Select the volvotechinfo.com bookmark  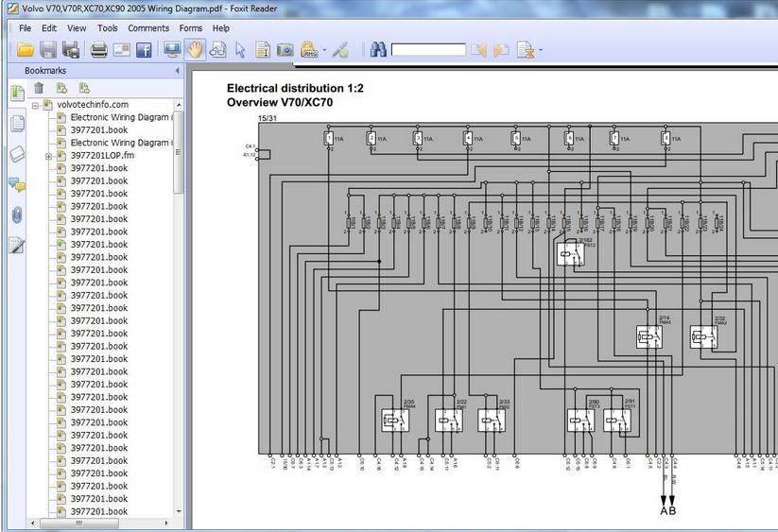tap(93, 105)
